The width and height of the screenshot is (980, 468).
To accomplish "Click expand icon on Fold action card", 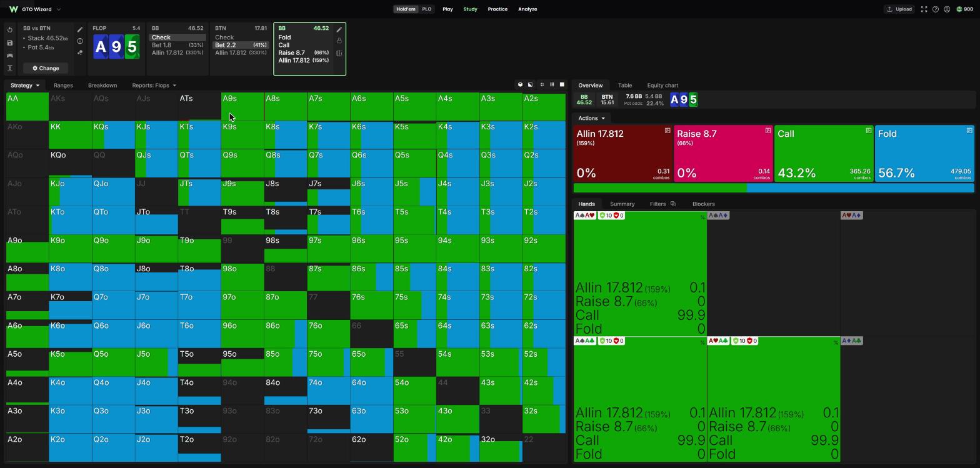I will (x=969, y=131).
